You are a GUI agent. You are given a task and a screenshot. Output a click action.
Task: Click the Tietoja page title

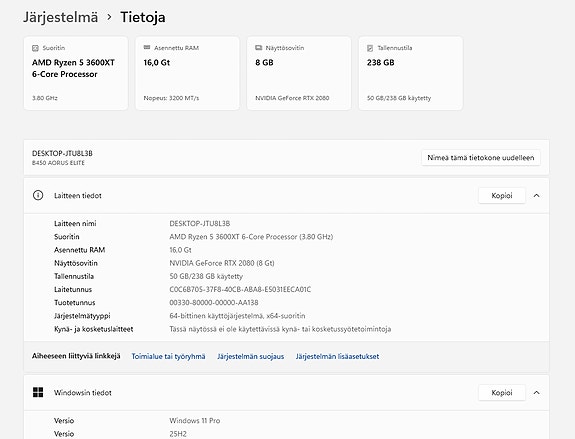[x=143, y=17]
